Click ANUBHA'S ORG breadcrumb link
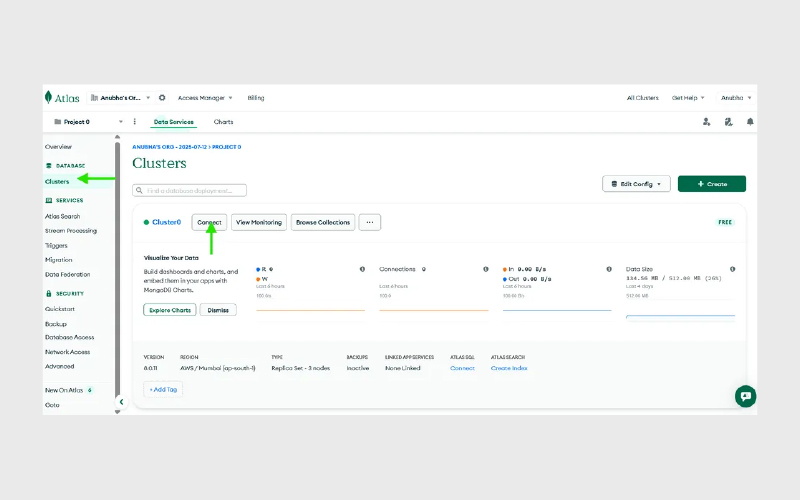Screen dimensions: 800x500 (x=169, y=147)
